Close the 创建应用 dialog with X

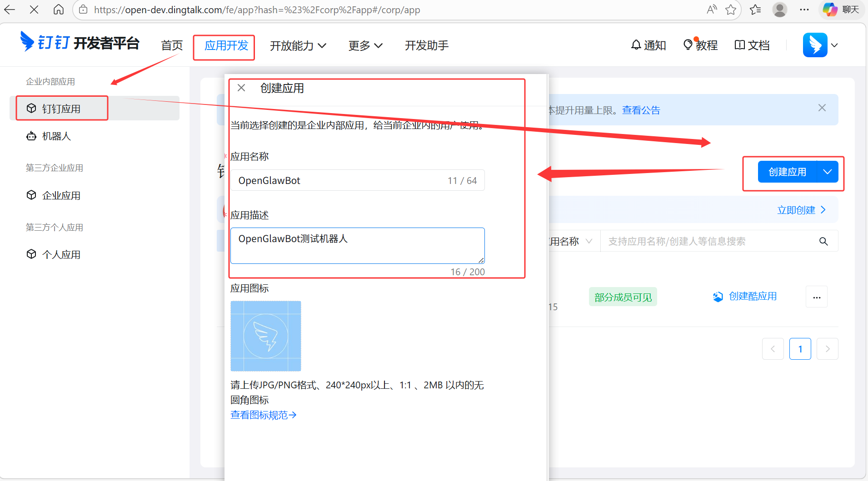(241, 88)
